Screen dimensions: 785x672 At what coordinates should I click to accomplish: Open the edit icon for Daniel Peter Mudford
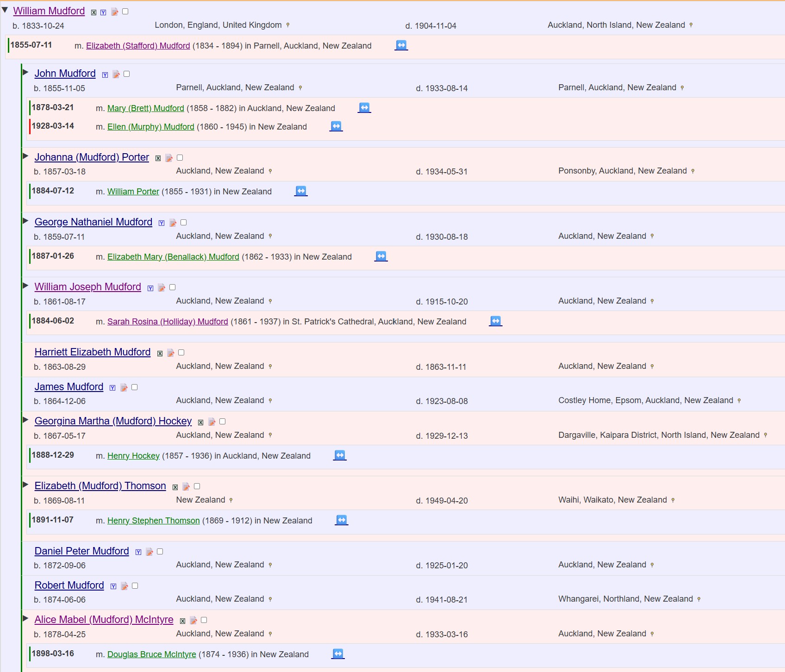tap(149, 552)
